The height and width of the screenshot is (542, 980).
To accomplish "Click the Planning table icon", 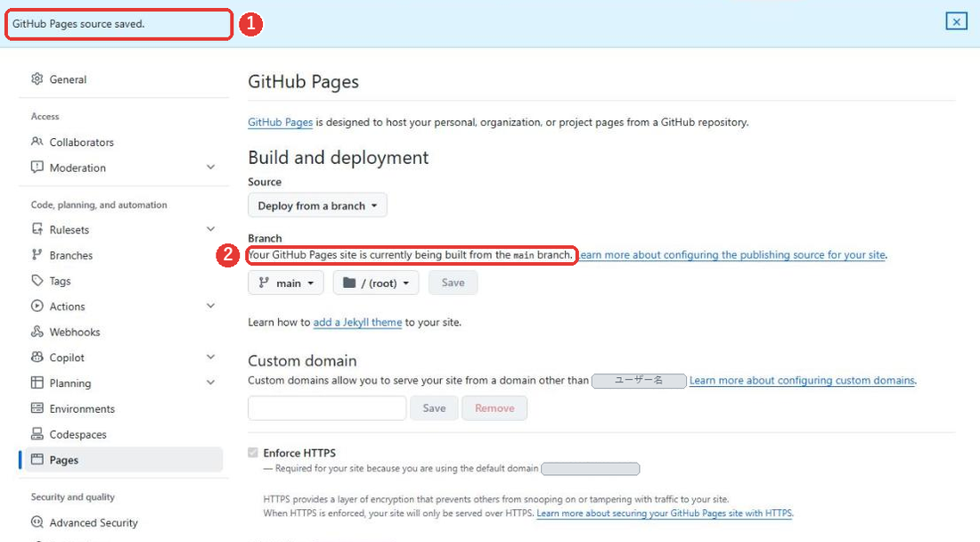I will click(37, 382).
